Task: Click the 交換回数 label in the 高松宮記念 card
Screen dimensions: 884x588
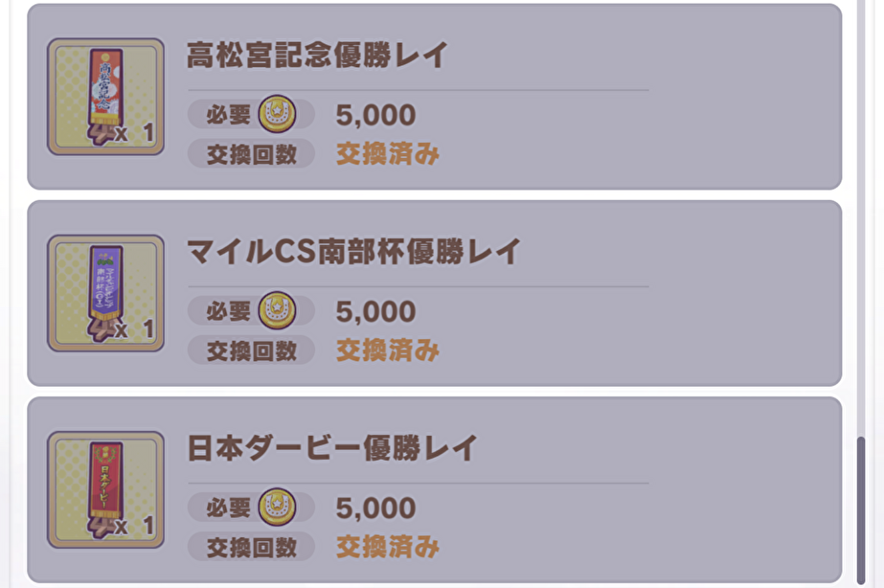Action: tap(251, 154)
